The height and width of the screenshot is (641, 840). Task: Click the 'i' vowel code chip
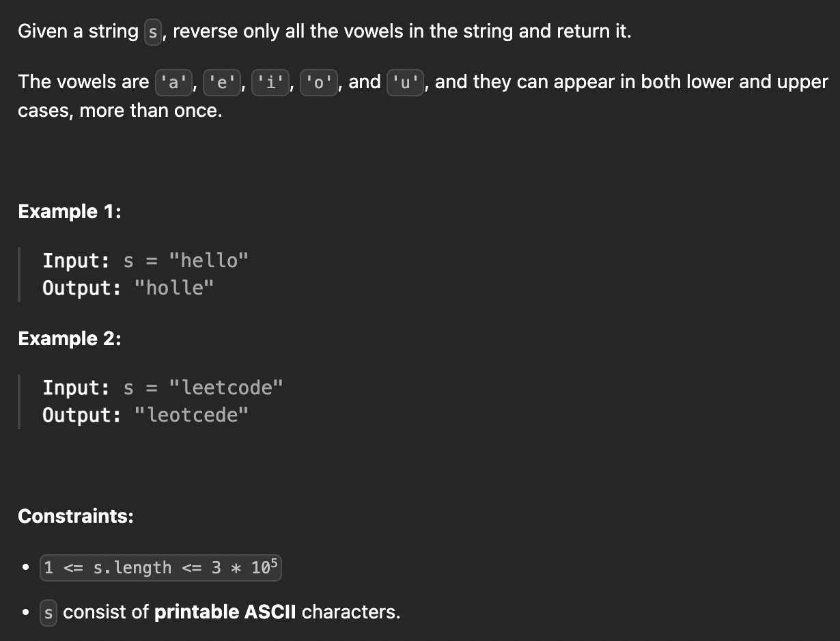pyautogui.click(x=270, y=83)
